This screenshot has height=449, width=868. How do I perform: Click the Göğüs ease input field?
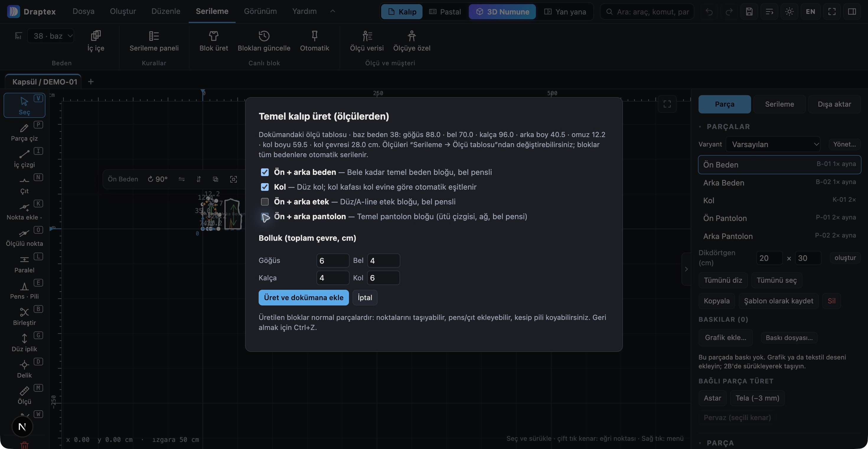click(x=332, y=261)
